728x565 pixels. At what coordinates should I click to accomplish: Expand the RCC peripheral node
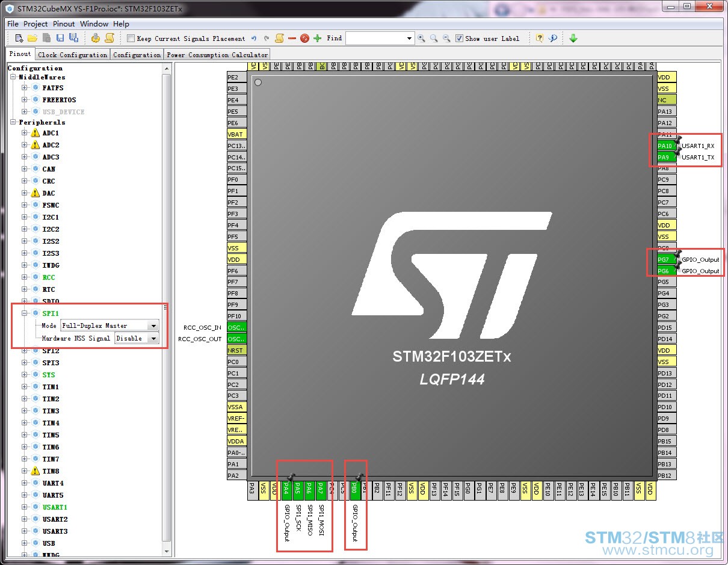click(x=25, y=277)
